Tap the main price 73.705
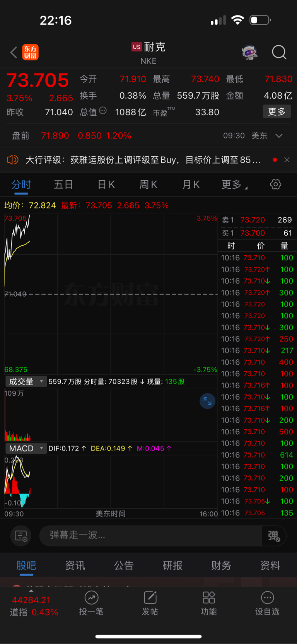This screenshot has width=297, height=644. (x=38, y=80)
